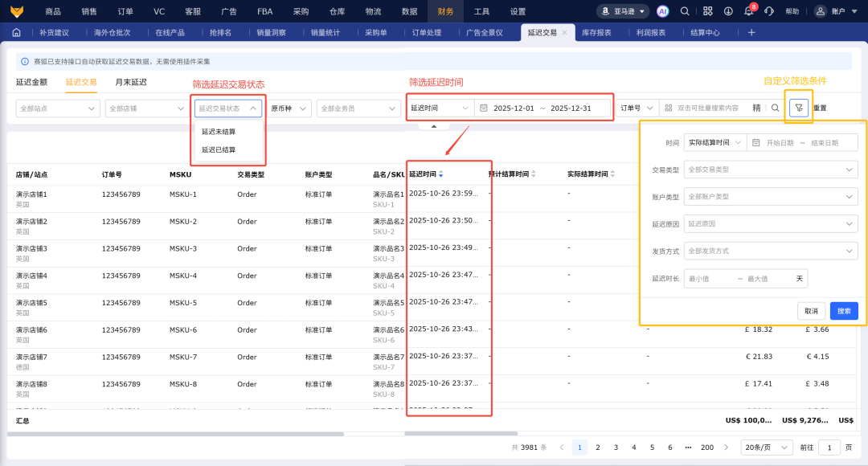This screenshot has width=868, height=466.
Task: Open the 全部发货方式 dropdown
Action: click(x=771, y=251)
